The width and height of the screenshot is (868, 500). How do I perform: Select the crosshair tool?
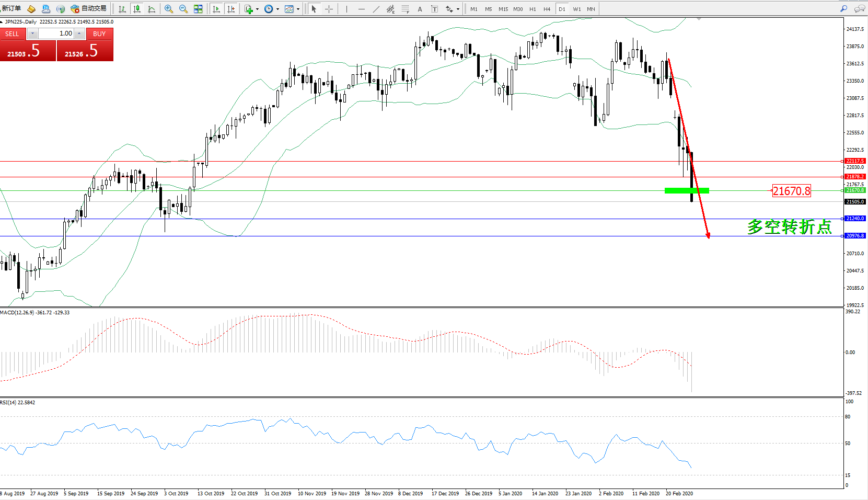click(x=329, y=9)
